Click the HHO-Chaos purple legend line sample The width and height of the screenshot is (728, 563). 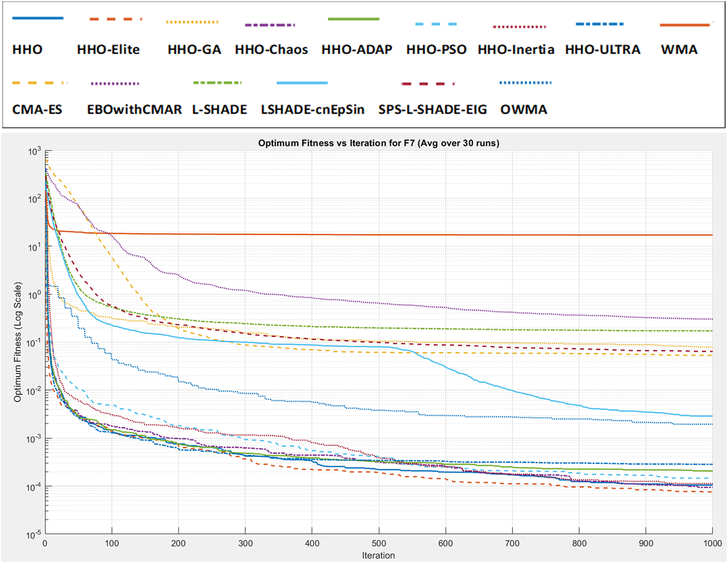(270, 25)
